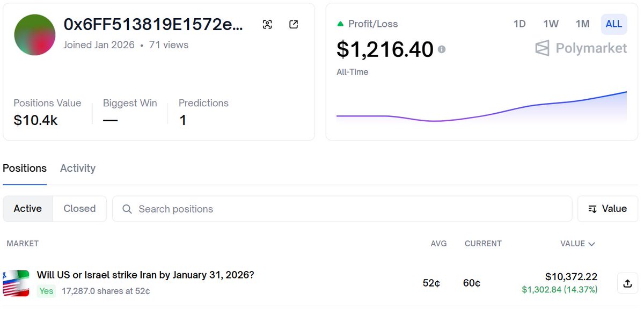Click the share icon for Iran strike position

pos(627,283)
